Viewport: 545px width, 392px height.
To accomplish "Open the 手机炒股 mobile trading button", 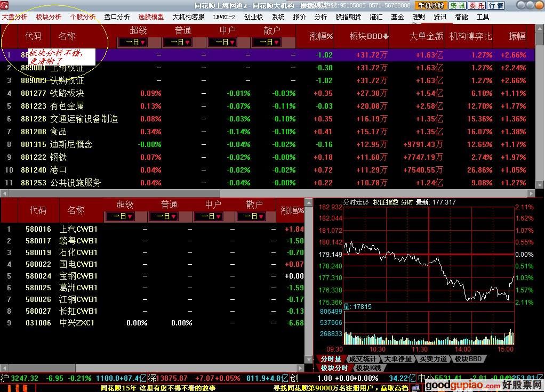I will coord(431,5).
